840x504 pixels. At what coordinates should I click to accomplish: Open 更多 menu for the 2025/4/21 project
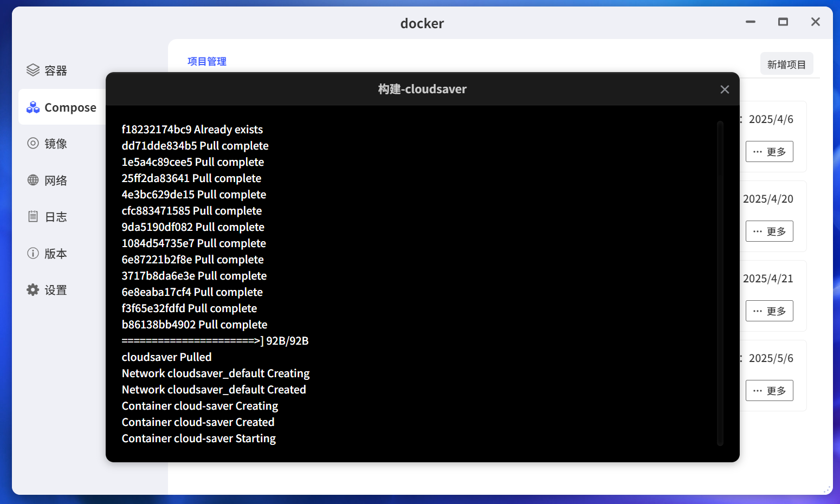pos(770,311)
